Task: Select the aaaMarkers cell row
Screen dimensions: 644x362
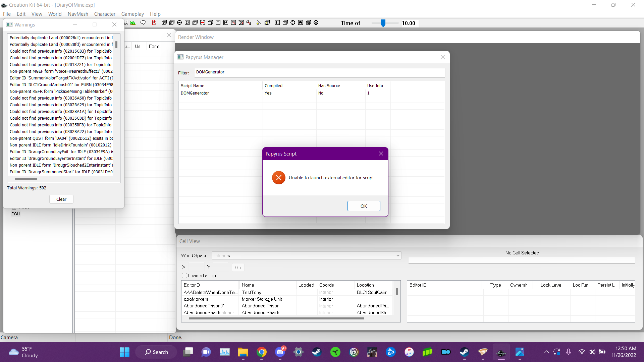Action: point(287,299)
